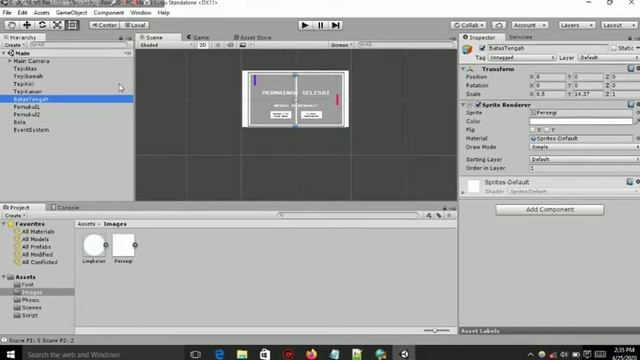640x360 pixels.
Task: Adjust Project thumbnail size slider
Action: (436, 331)
